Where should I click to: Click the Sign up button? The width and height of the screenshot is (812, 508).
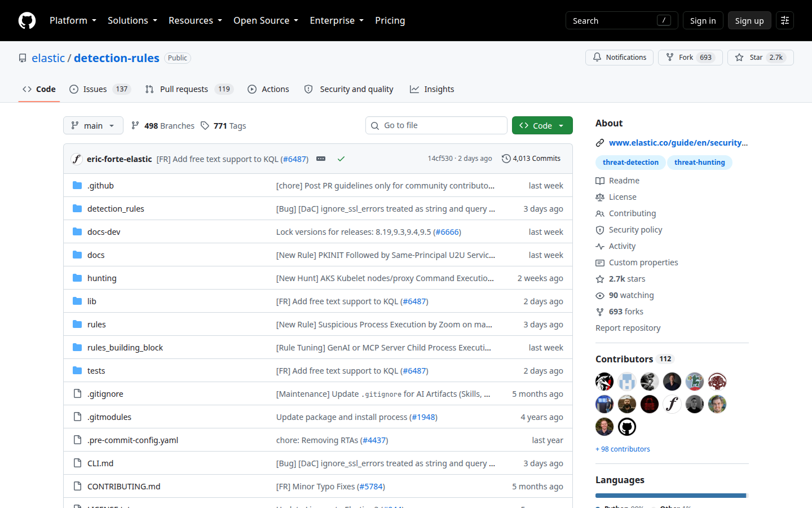[x=749, y=20]
